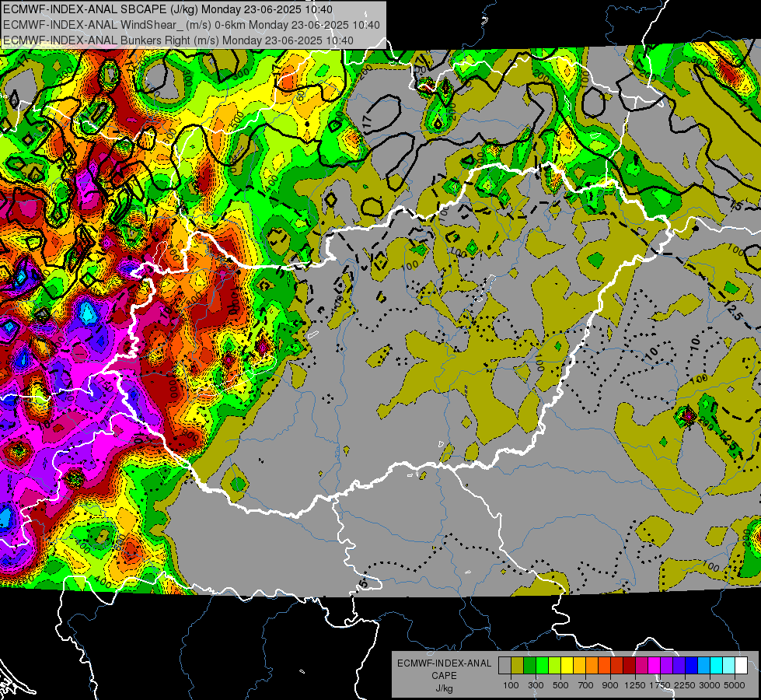The image size is (761, 700).
Task: Click the legend value 100
Action: click(x=511, y=685)
